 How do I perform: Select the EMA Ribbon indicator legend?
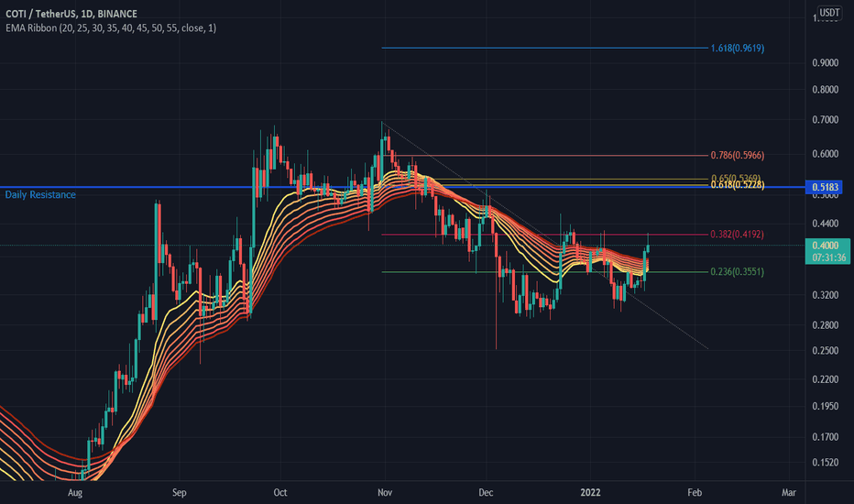click(111, 27)
